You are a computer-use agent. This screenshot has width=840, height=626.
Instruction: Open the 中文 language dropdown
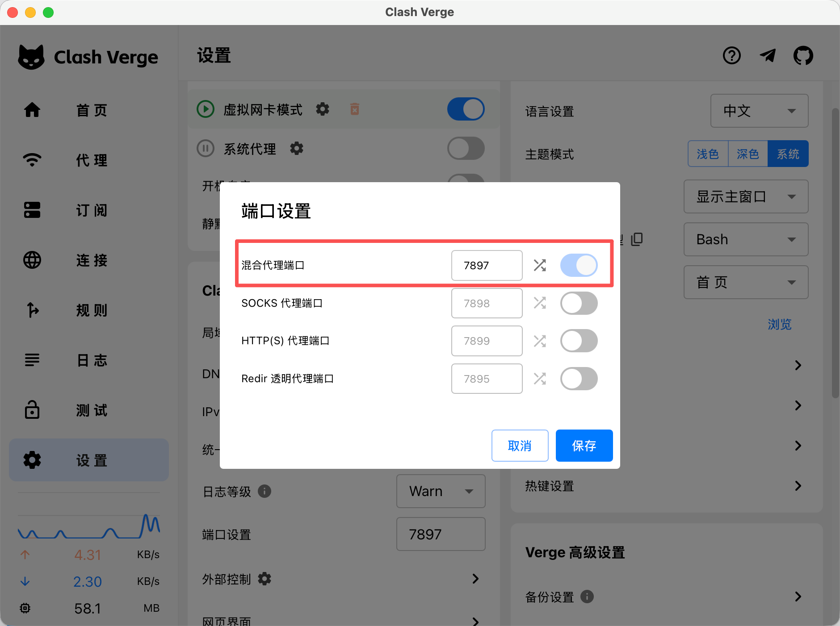click(x=759, y=111)
